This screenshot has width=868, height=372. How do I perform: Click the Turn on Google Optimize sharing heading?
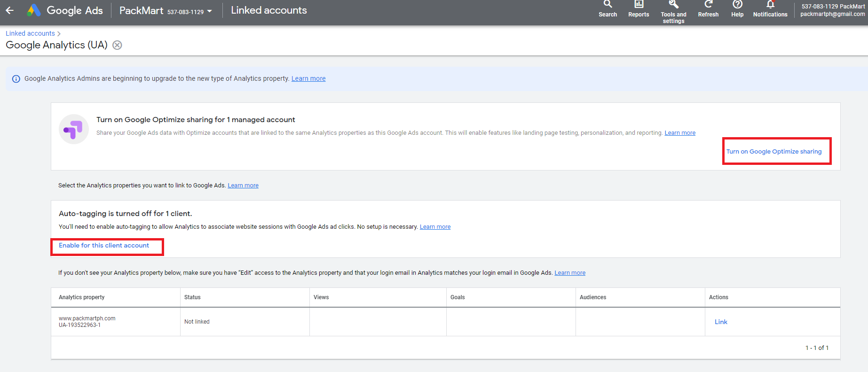tap(196, 120)
